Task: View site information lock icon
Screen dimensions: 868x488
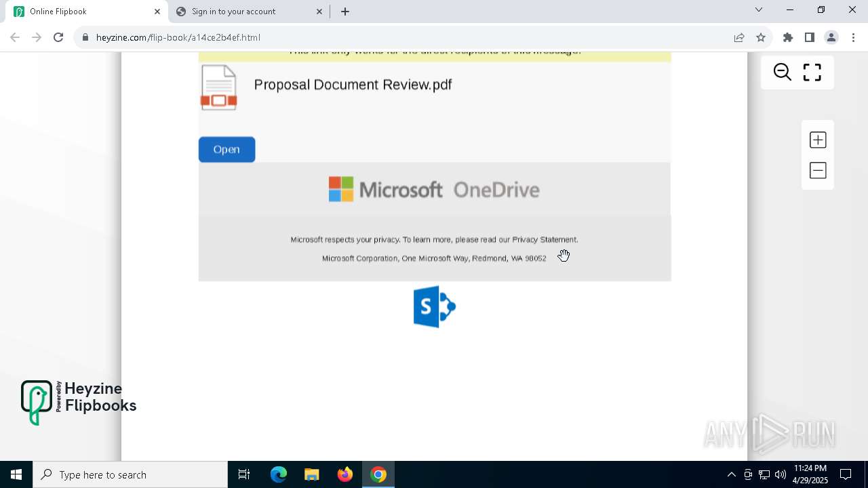Action: [x=85, y=37]
